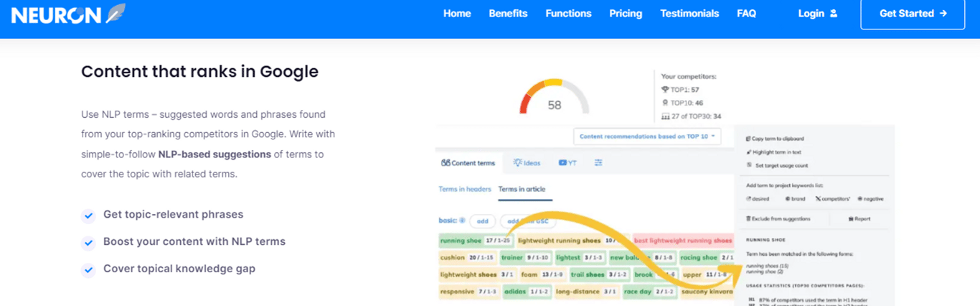Open the filter sliders settings icon
The image size is (980, 306).
tap(598, 163)
